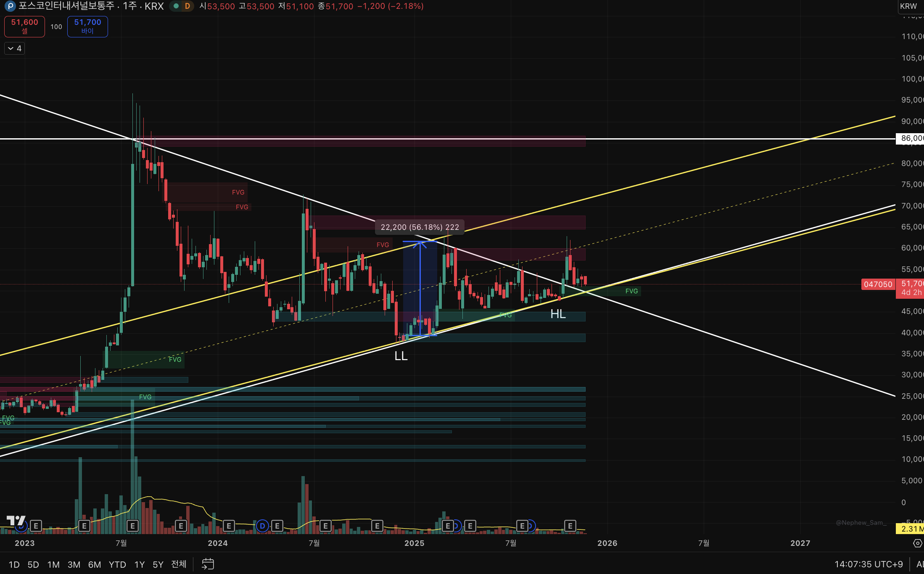This screenshot has height=574, width=924.
Task: Open the UTC+9 timezone menu
Action: [869, 564]
